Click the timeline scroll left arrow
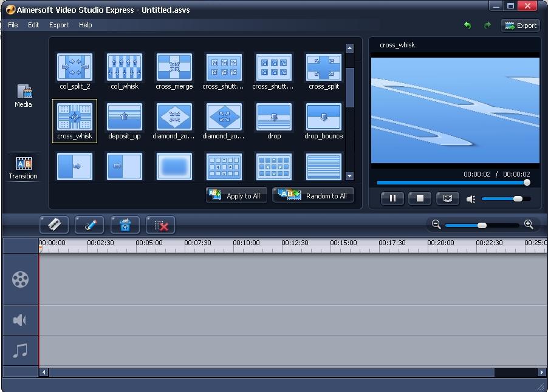The image size is (548, 392). (x=44, y=372)
